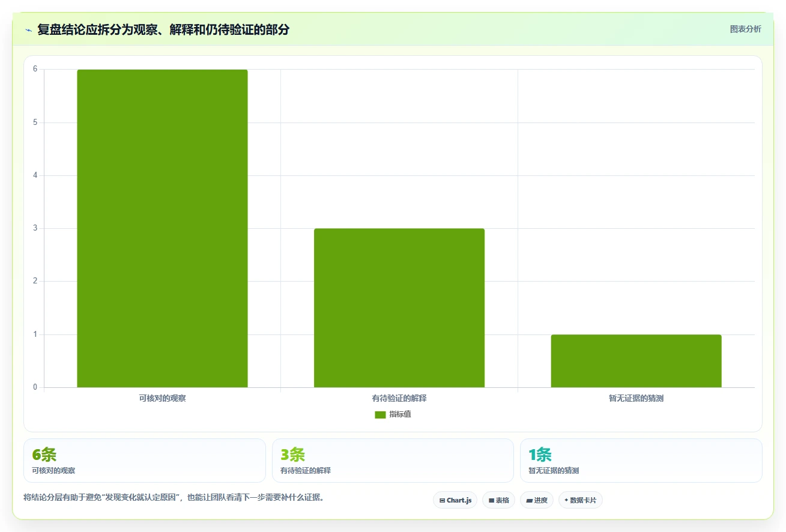
Task: Click the bar for 可核对的观察
Action: pos(162,228)
